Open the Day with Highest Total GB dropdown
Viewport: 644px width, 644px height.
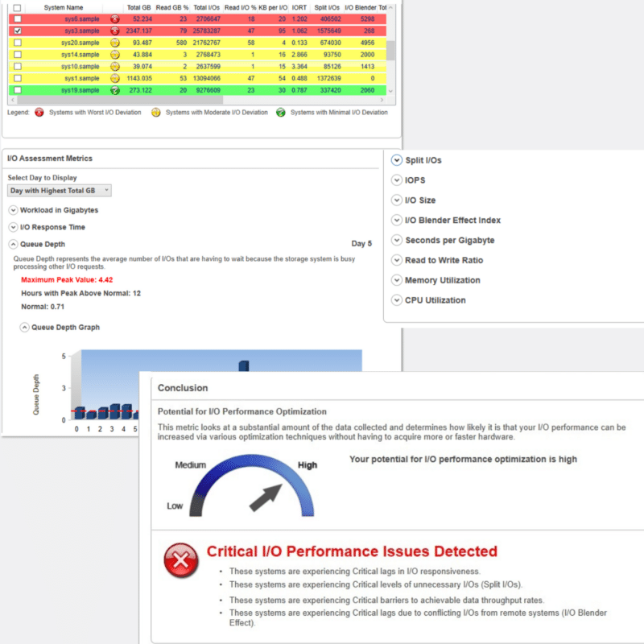(x=59, y=191)
